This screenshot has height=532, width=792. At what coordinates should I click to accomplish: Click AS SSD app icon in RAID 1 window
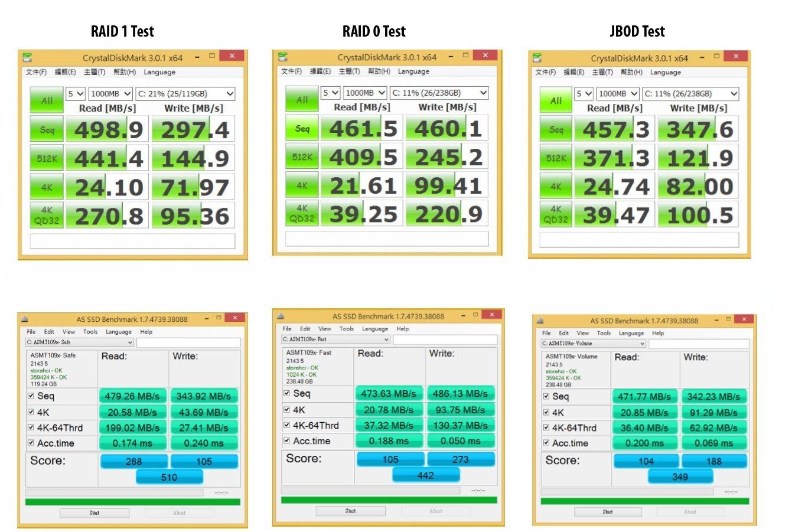(25, 319)
